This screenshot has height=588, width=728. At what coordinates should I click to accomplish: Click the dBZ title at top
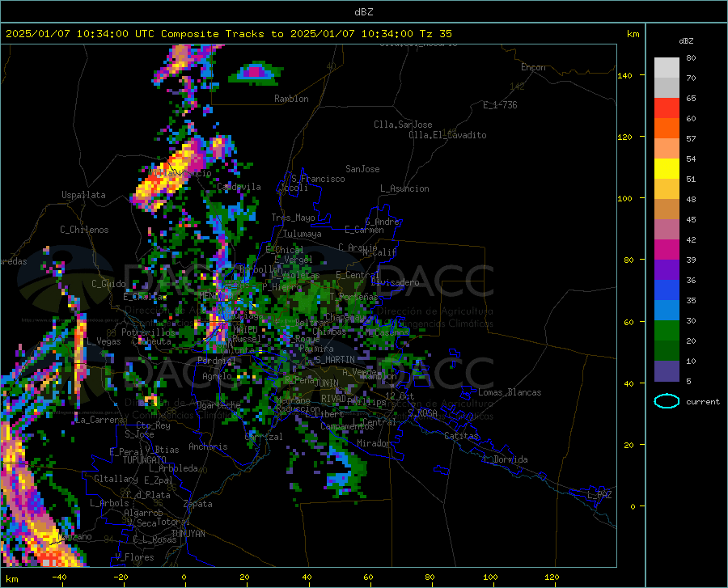(363, 12)
